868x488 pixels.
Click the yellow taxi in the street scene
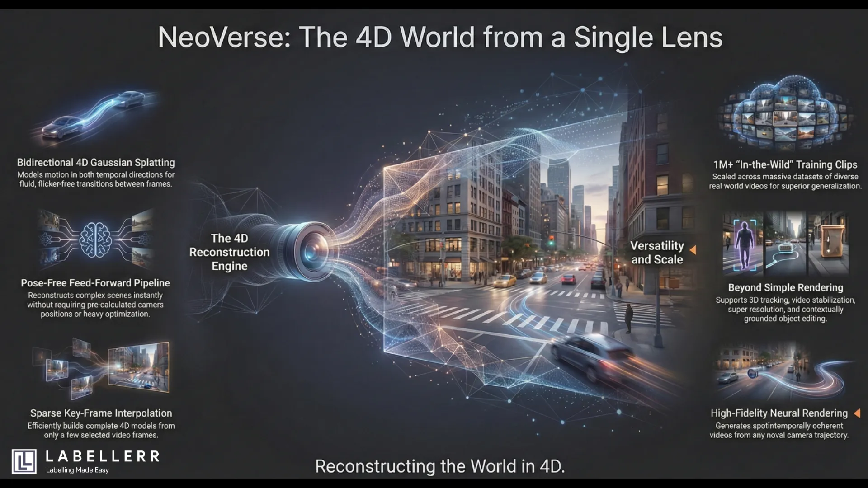(505, 281)
